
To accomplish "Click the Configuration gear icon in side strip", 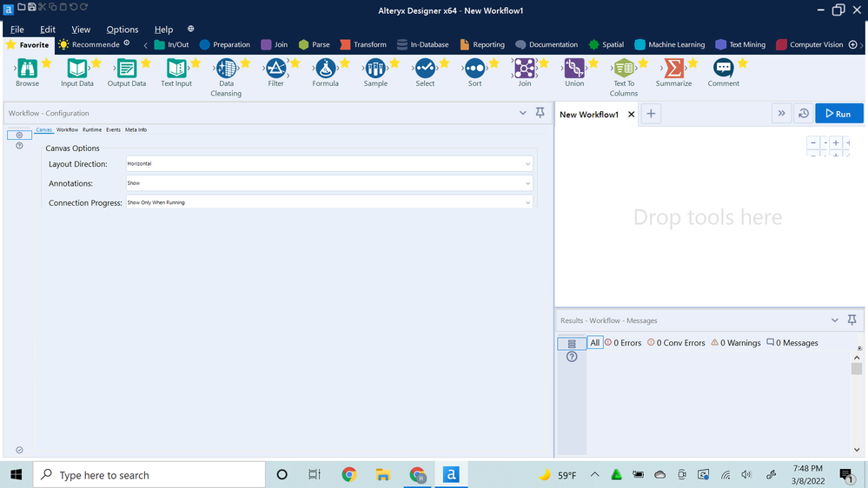I will tap(19, 135).
